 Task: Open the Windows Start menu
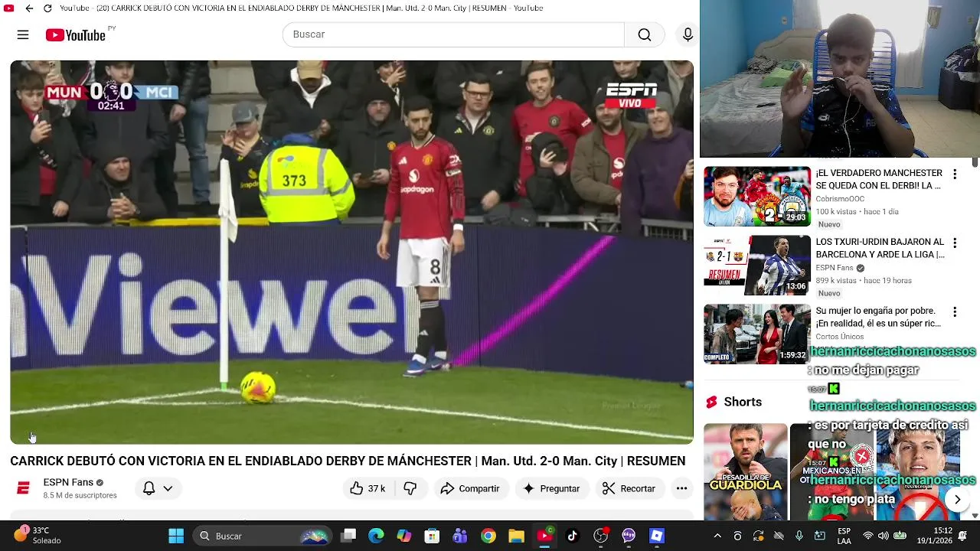coord(176,536)
